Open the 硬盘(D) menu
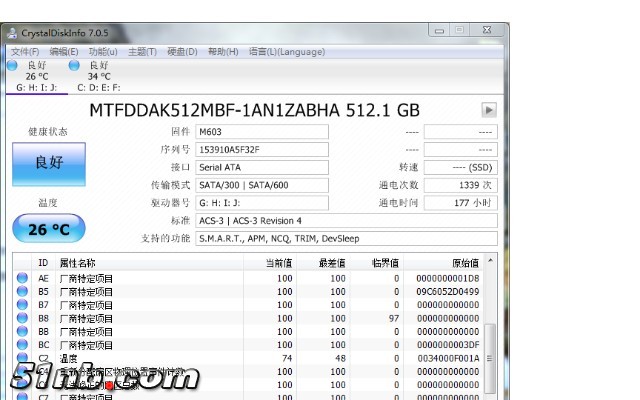The height and width of the screenshot is (400, 640). (x=182, y=52)
